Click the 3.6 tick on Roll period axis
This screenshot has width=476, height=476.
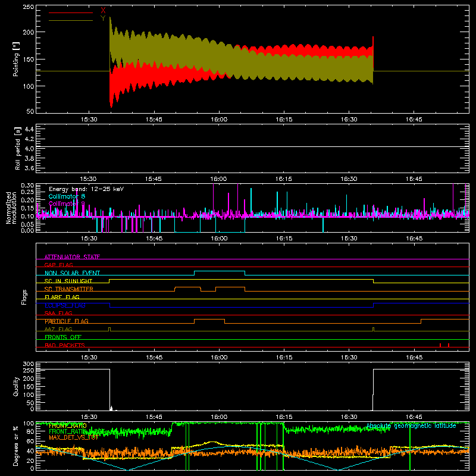click(29, 168)
